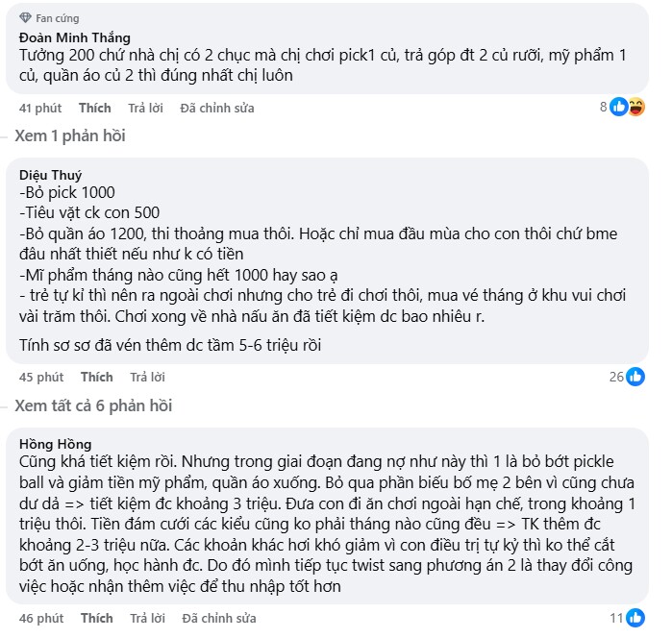672x638 pixels.
Task: Like Đoàn Minh Thắng's comment with Thích
Action: point(95,108)
